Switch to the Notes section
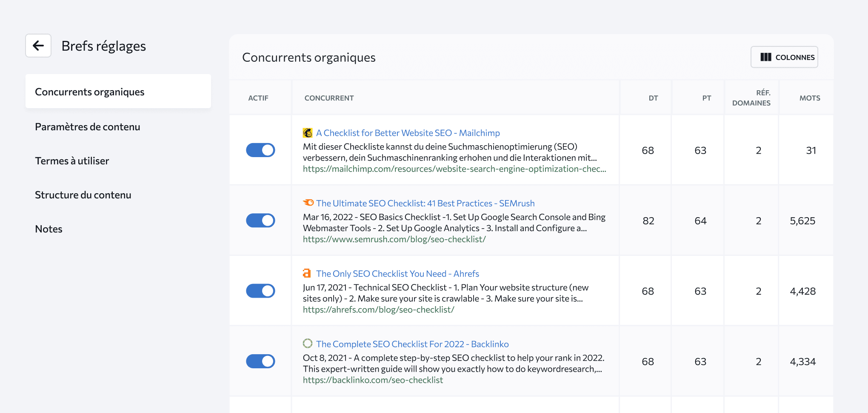 tap(49, 229)
